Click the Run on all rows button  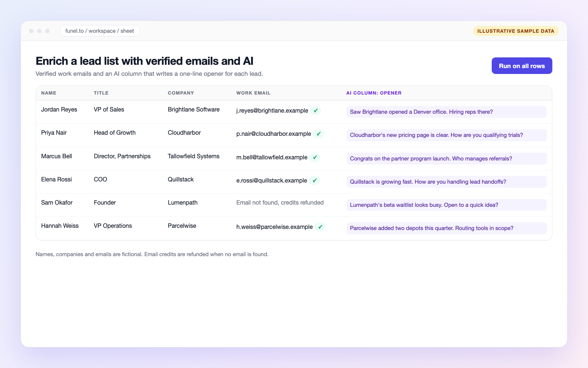[x=522, y=66]
